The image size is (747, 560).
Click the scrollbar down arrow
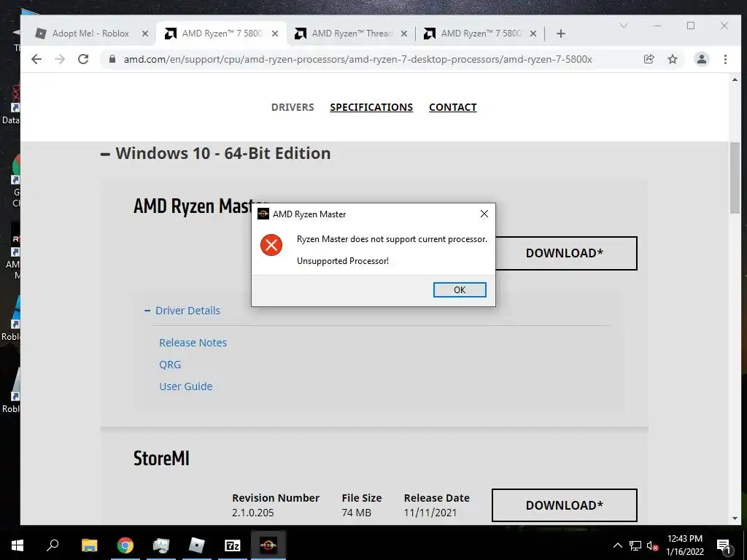click(x=735, y=518)
